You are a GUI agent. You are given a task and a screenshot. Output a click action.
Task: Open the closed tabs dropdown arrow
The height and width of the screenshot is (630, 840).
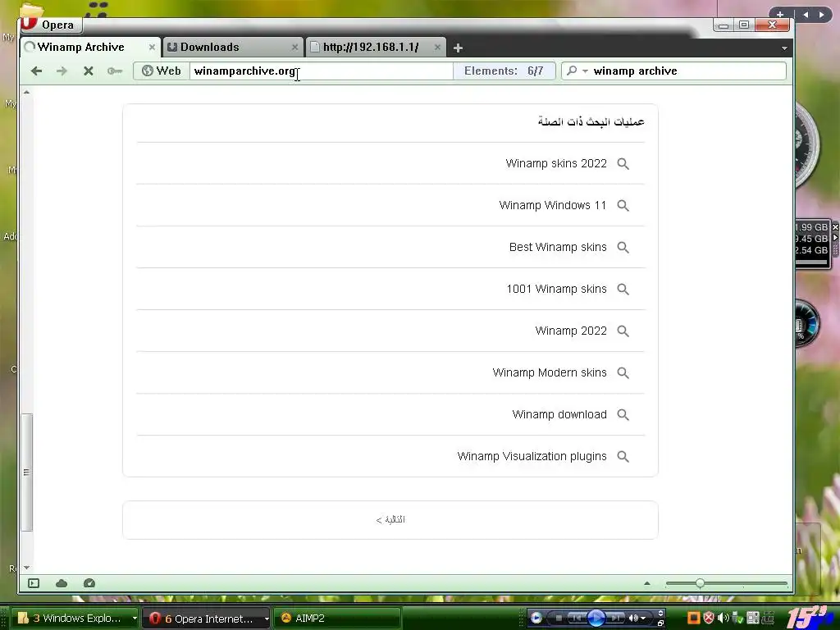(x=784, y=48)
